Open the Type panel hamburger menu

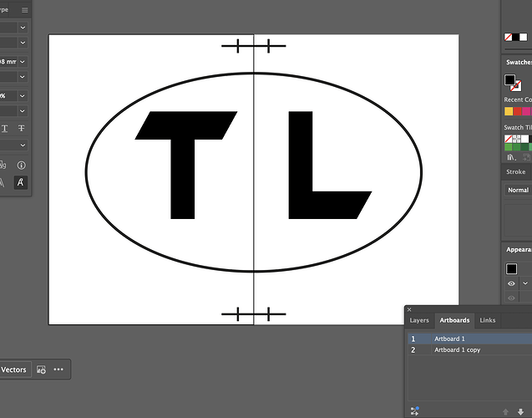[x=25, y=10]
